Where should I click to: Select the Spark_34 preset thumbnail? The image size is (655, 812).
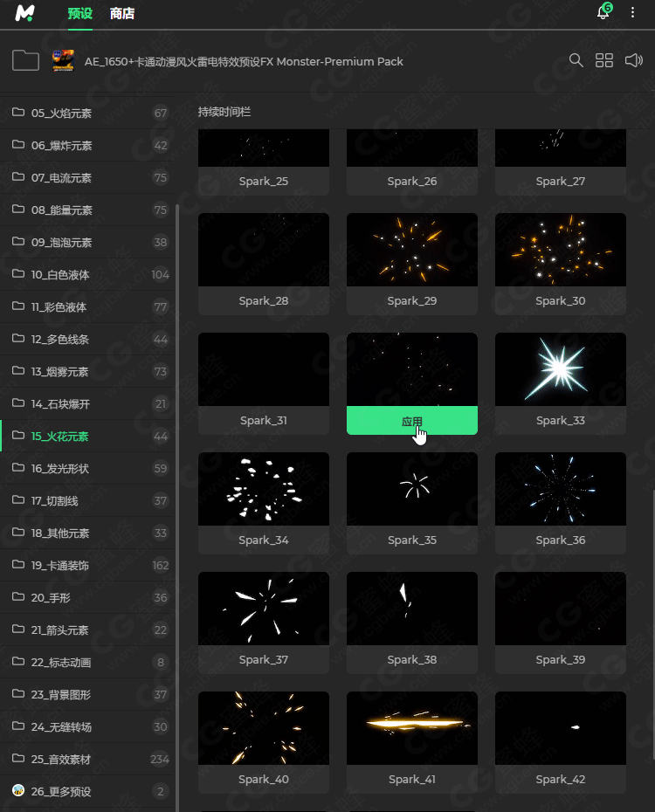pos(264,489)
